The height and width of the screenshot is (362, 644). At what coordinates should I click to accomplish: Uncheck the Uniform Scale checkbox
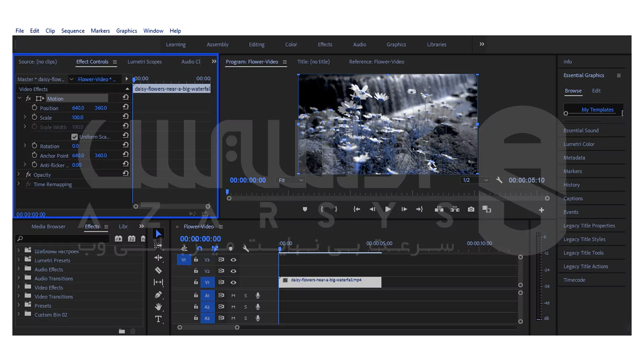(74, 137)
